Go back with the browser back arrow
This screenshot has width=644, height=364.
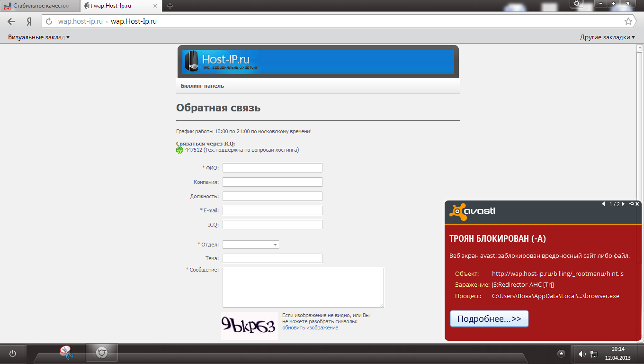(x=11, y=21)
